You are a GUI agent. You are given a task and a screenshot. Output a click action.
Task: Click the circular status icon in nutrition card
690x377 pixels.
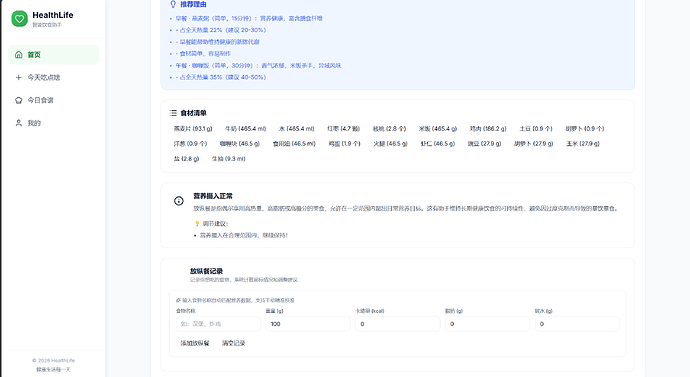[x=179, y=201]
